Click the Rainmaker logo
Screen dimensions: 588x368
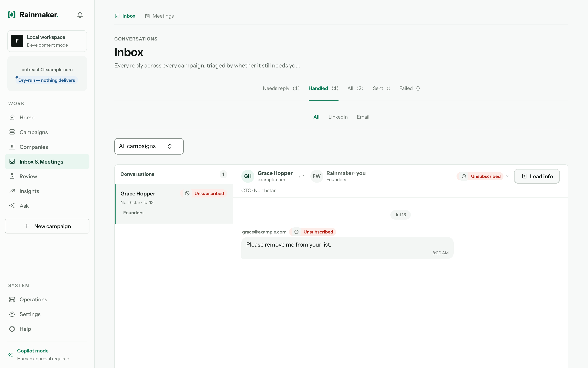33,15
